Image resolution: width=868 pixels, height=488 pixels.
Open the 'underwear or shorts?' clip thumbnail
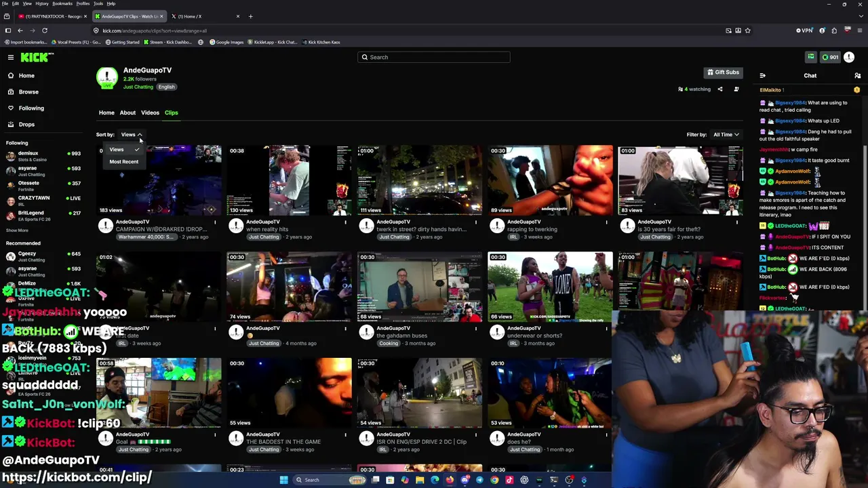click(x=550, y=287)
